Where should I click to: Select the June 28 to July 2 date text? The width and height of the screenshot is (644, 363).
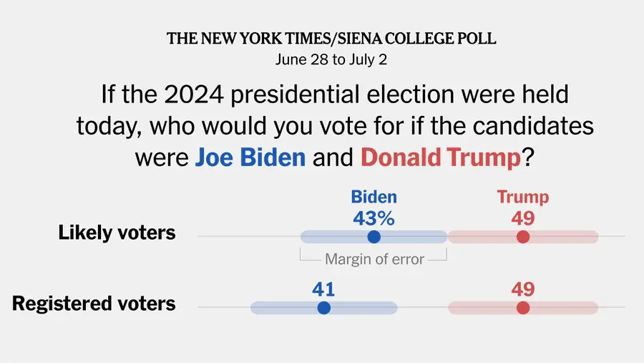pyautogui.click(x=331, y=60)
